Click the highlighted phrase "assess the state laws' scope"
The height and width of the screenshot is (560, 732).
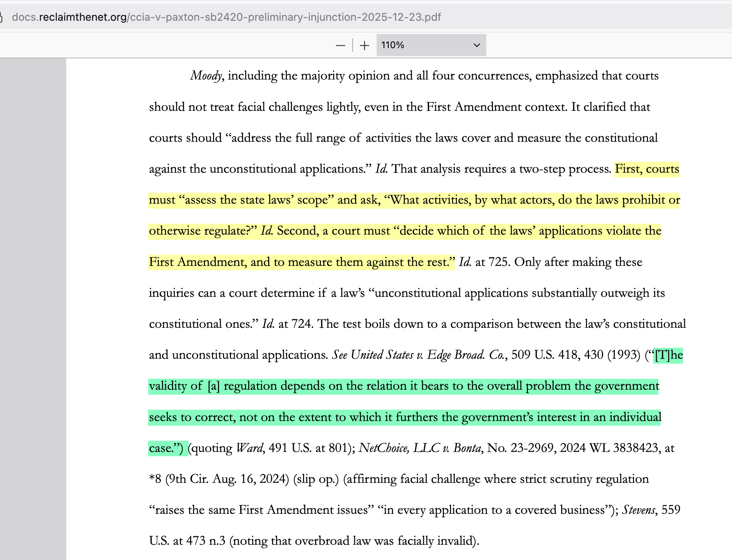coord(256,200)
